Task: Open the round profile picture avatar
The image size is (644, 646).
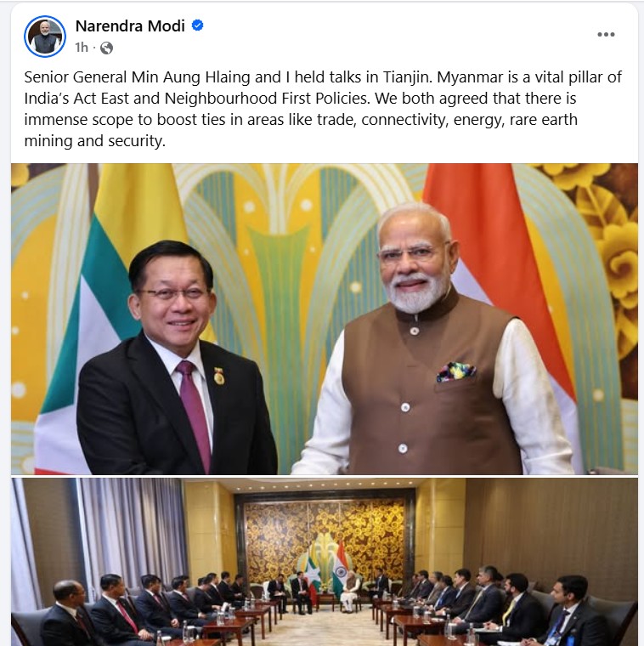Action: (45, 37)
